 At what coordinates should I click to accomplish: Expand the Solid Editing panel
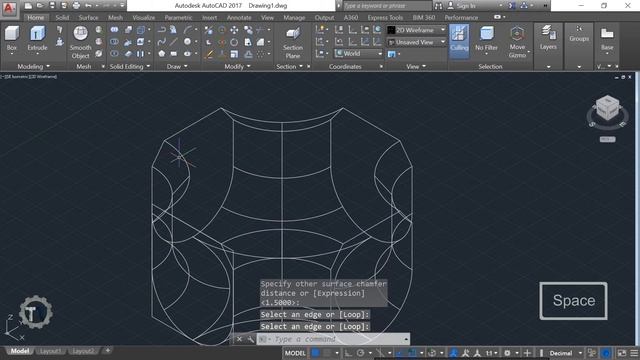click(x=130, y=66)
